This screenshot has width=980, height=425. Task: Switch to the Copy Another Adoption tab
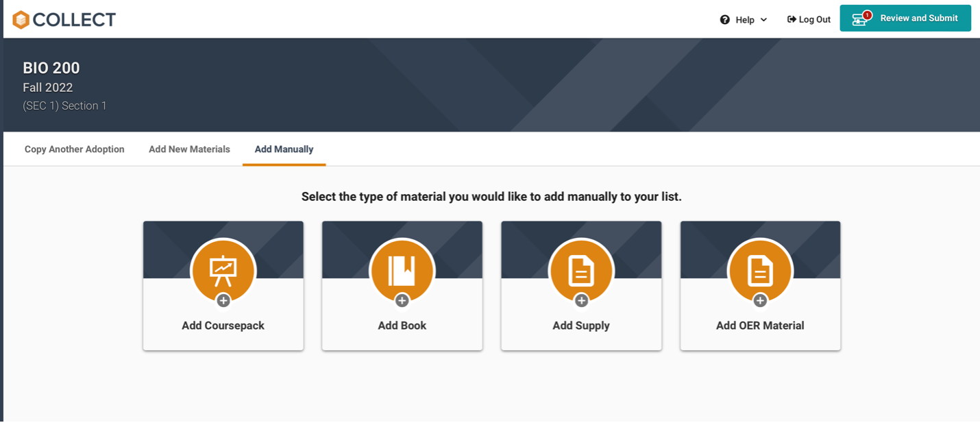tap(74, 149)
